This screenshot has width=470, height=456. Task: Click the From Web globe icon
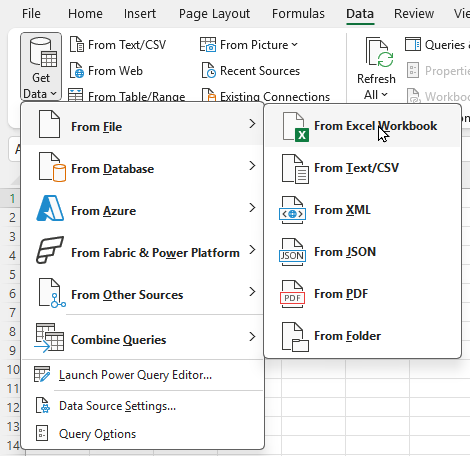(77, 70)
